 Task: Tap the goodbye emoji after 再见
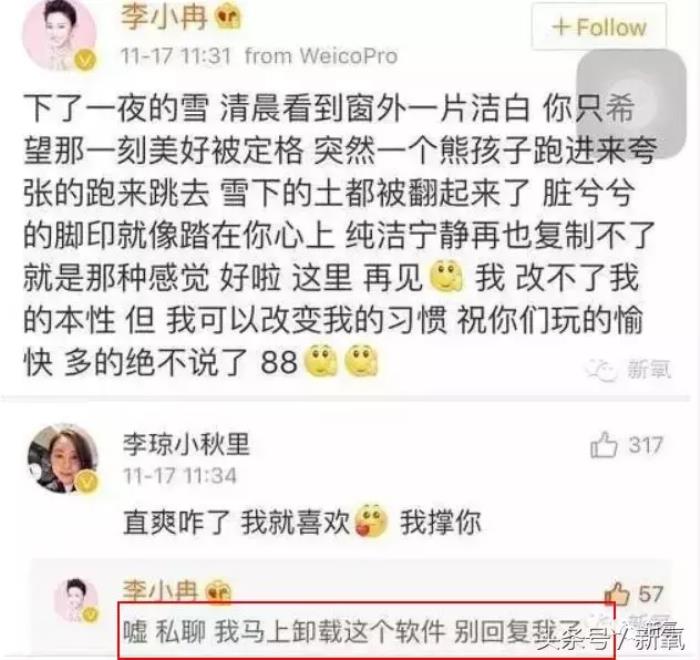point(446,276)
